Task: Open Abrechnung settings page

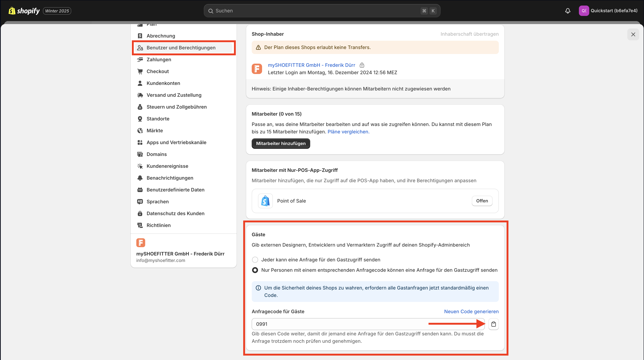Action: [184, 36]
